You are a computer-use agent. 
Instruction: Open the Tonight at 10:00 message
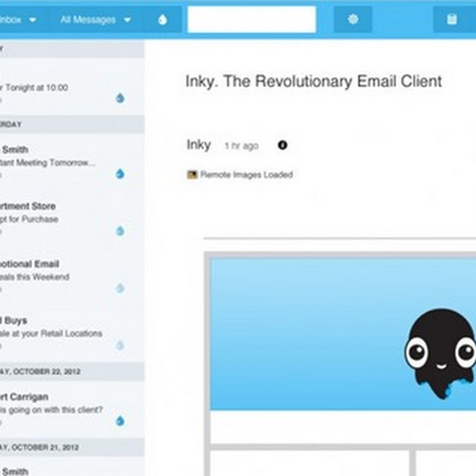pos(72,86)
